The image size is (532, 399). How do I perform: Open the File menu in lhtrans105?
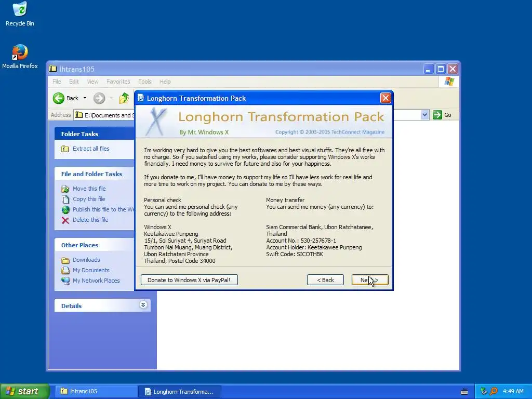57,82
